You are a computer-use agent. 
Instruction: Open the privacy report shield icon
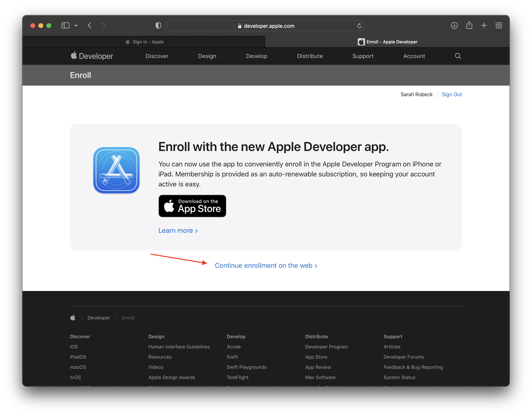click(x=158, y=26)
